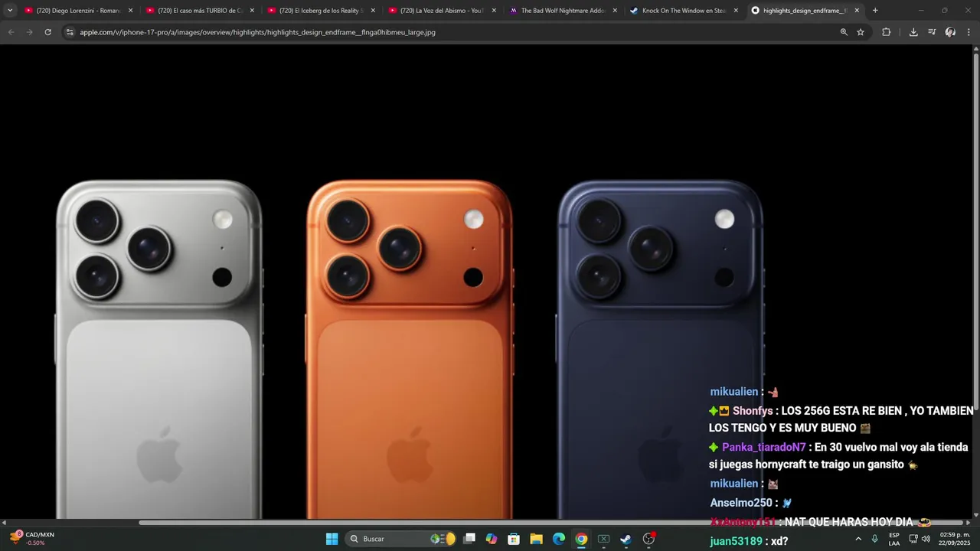Switch to La Voz del Abismo tab
980x551 pixels.
442,11
